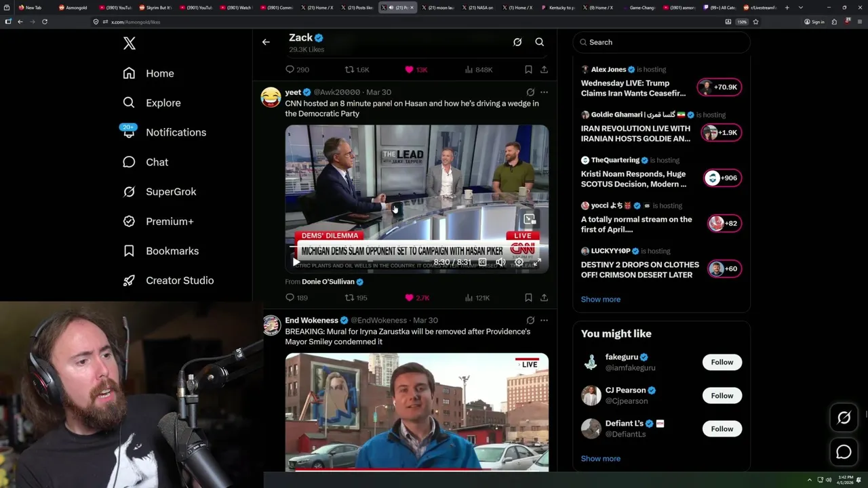Click Show more under live spaces

click(x=600, y=300)
